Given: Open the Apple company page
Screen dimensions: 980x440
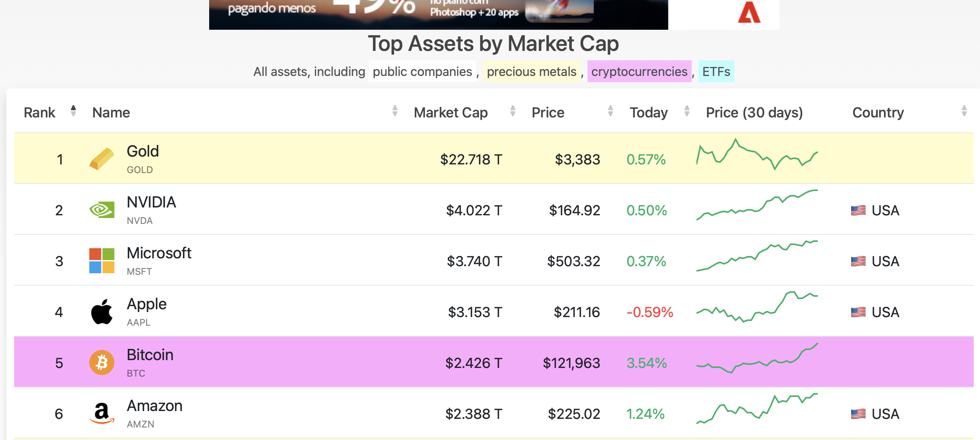Looking at the screenshot, I should click(x=147, y=305).
